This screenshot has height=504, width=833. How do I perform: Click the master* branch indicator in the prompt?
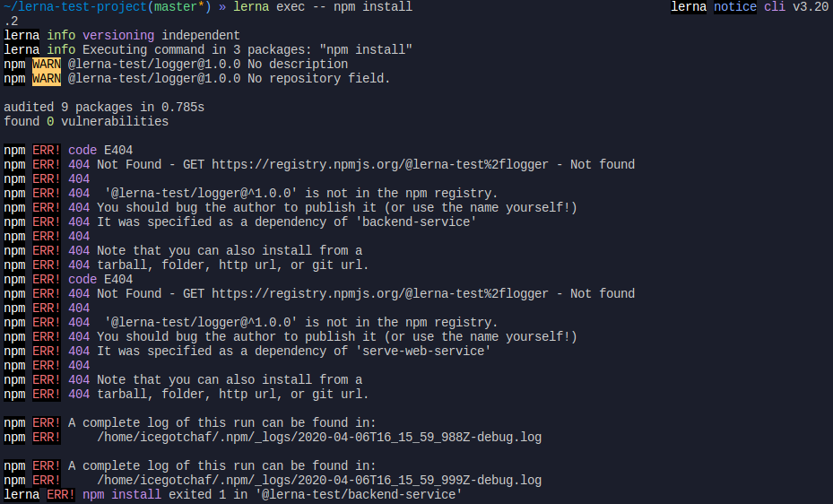pos(176,7)
